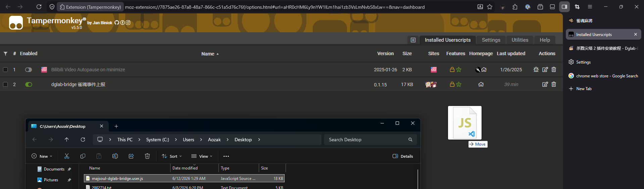Click Copy icon in File Explorer toolbar
644x189 pixels.
click(x=83, y=156)
